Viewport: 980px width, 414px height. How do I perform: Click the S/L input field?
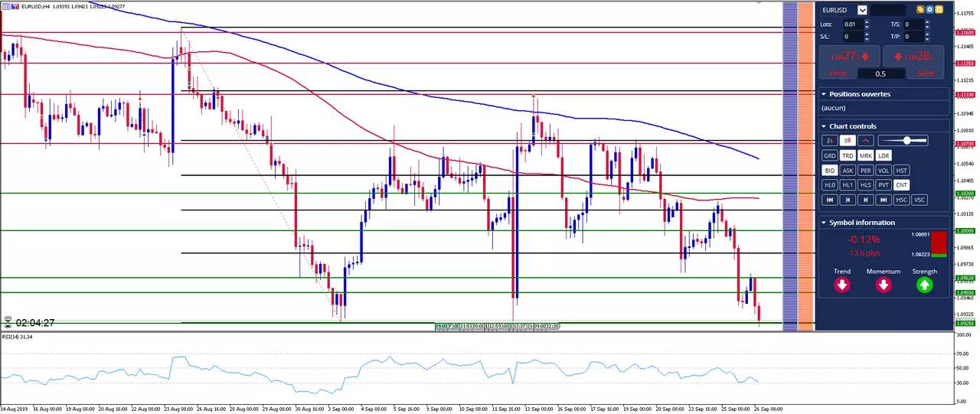[854, 36]
